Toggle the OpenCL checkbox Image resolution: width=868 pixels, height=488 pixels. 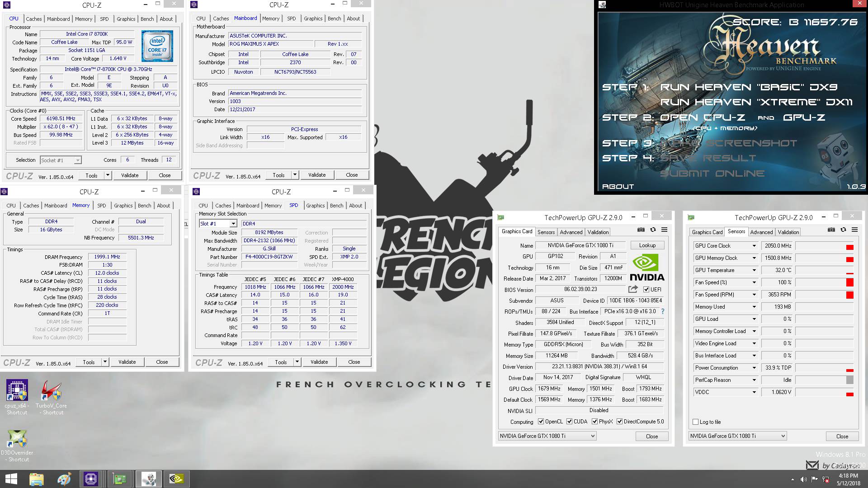[541, 422]
